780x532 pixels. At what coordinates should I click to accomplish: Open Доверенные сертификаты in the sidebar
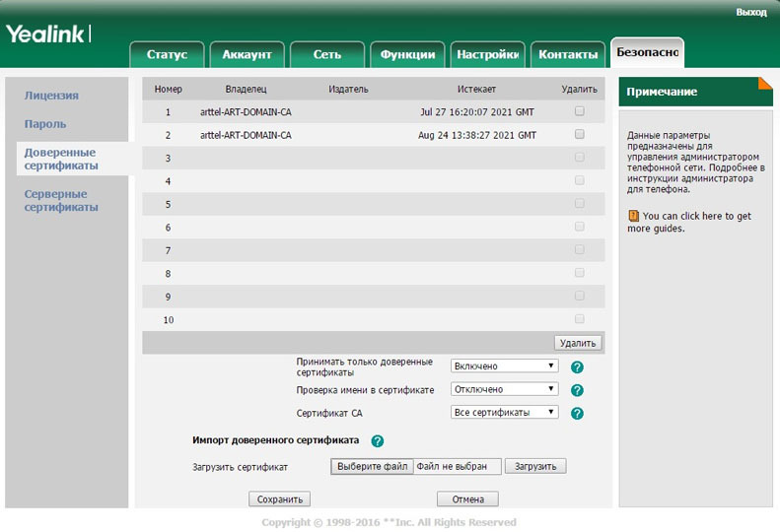click(x=61, y=159)
